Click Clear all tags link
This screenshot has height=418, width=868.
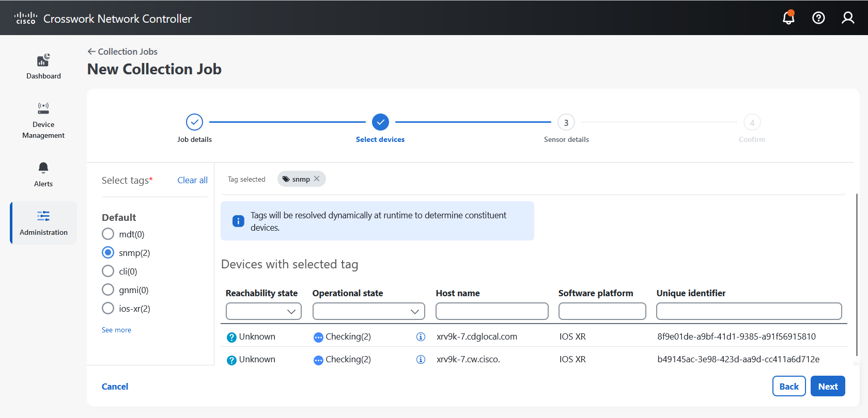[x=192, y=180]
